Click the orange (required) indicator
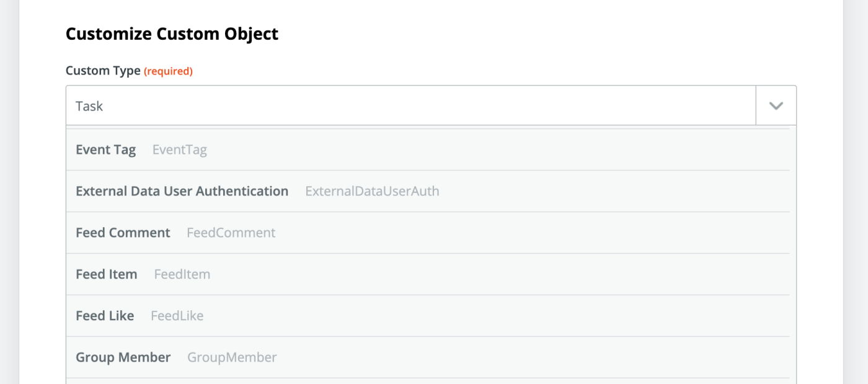 [x=168, y=72]
